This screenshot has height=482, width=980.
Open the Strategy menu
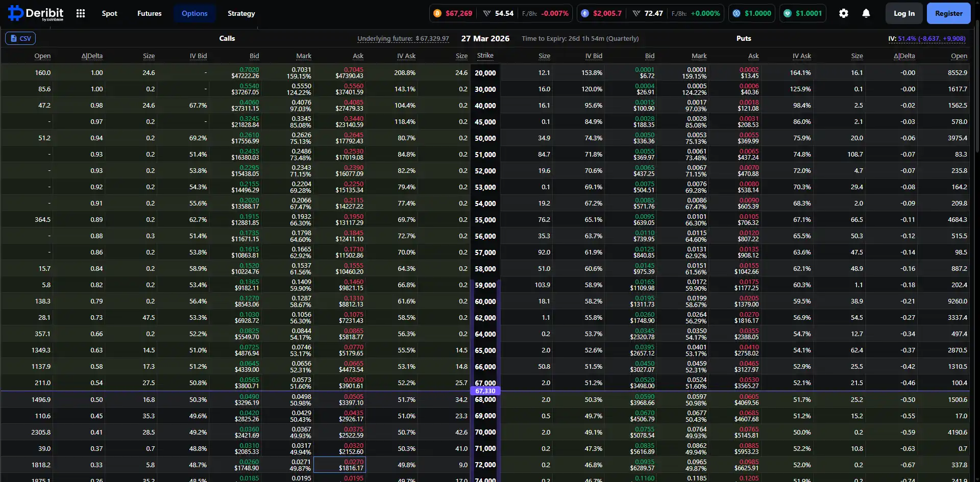click(241, 14)
